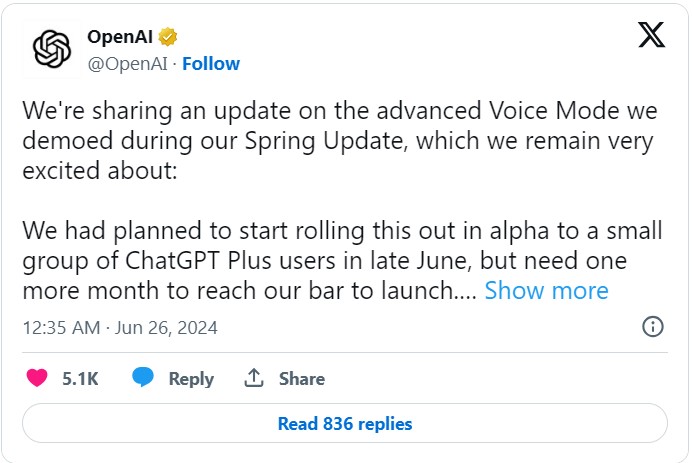The width and height of the screenshot is (692, 463).
Task: Click the Reply label text
Action: [191, 379]
